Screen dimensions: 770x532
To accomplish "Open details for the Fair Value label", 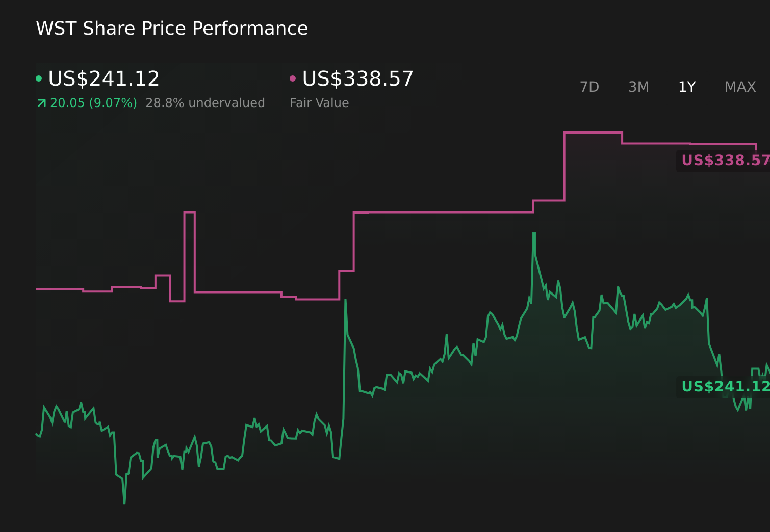I will pos(319,102).
